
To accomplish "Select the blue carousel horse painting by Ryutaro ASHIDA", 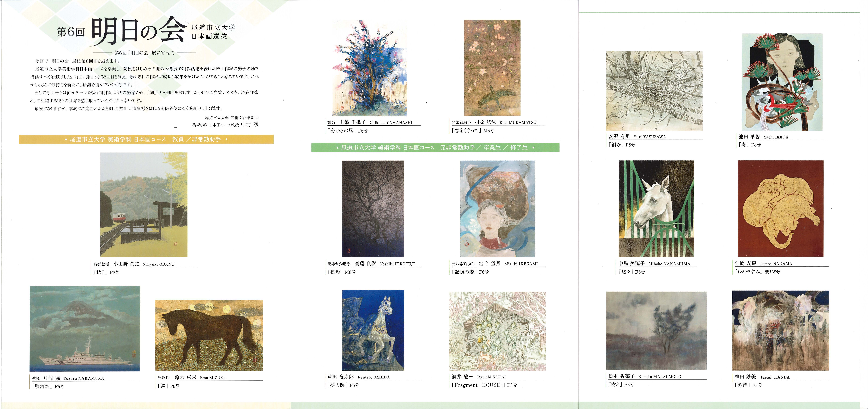I will click(x=373, y=330).
